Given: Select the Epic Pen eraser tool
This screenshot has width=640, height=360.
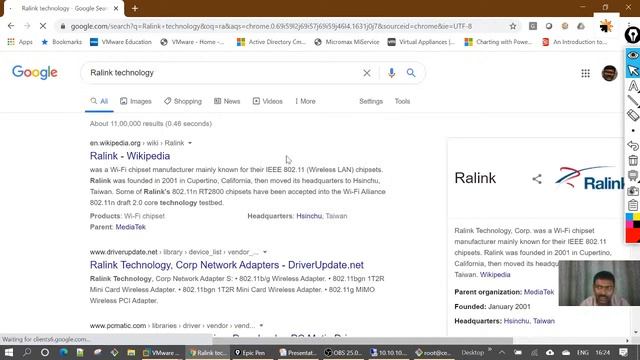Looking at the screenshot, I should pos(633,115).
